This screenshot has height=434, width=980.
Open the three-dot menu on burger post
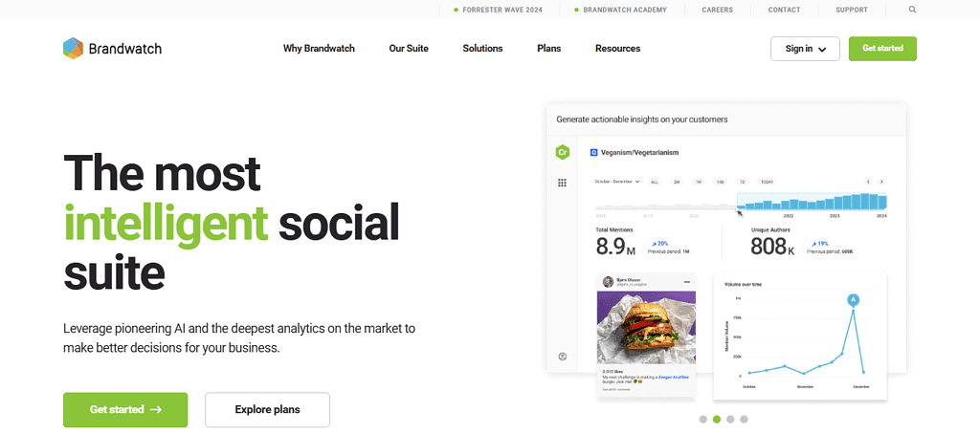tap(686, 281)
